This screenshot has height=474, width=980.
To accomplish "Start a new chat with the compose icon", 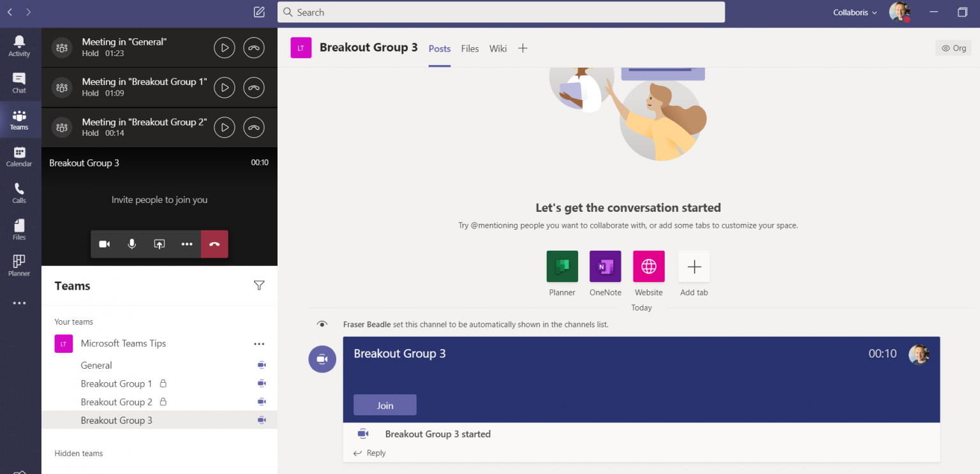I will (259, 11).
